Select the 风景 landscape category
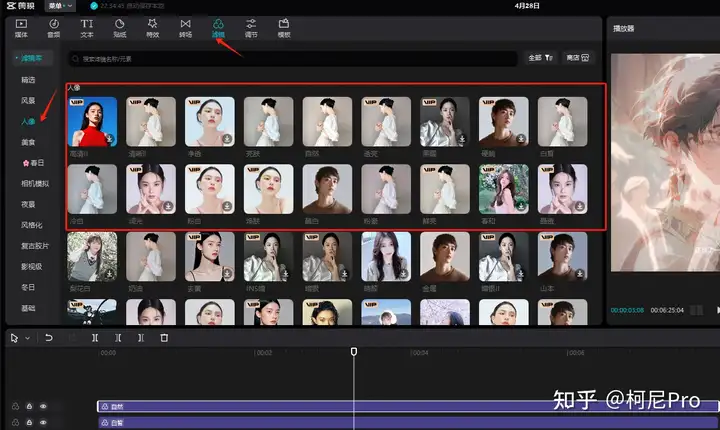The image size is (720, 430). point(28,100)
